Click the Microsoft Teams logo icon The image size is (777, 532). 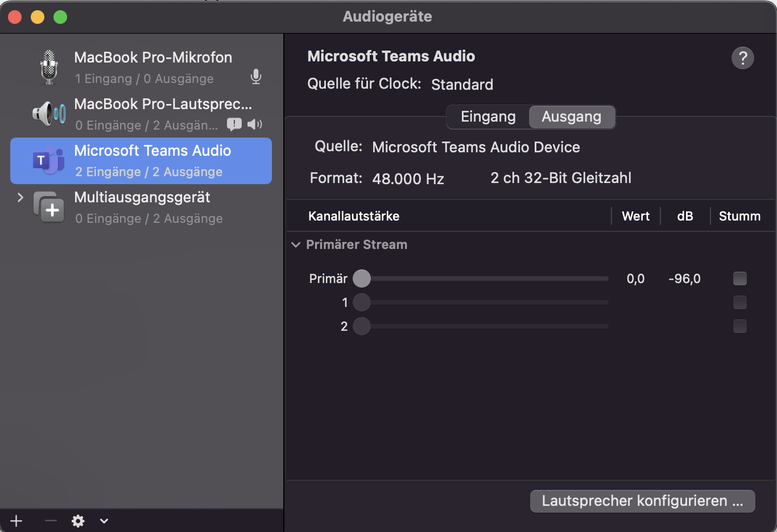[48, 161]
